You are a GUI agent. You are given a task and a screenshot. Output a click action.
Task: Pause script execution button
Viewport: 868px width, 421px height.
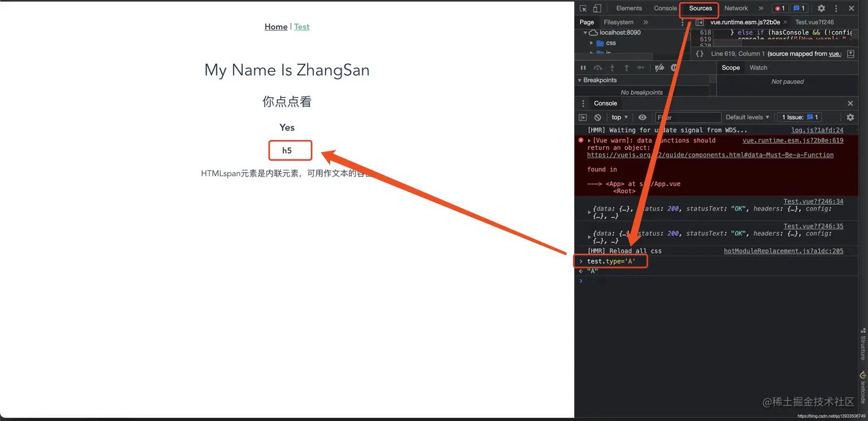click(x=583, y=68)
